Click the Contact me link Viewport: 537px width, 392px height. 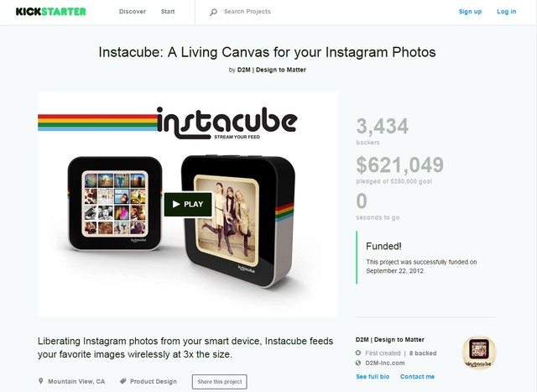417,377
